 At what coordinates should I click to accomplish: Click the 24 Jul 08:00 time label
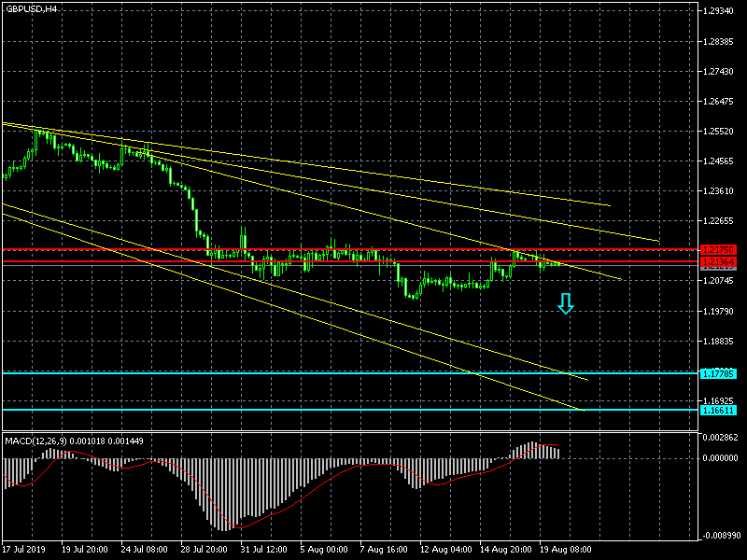pyautogui.click(x=145, y=550)
